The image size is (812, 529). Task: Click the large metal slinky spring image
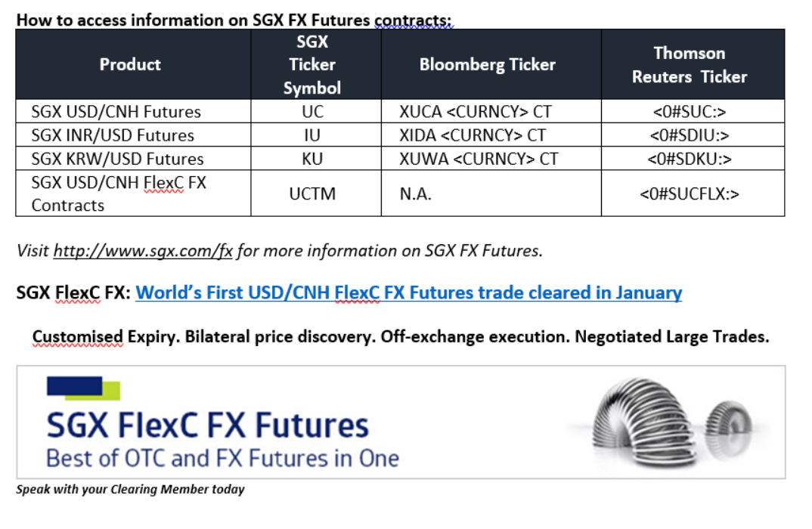tap(642, 422)
